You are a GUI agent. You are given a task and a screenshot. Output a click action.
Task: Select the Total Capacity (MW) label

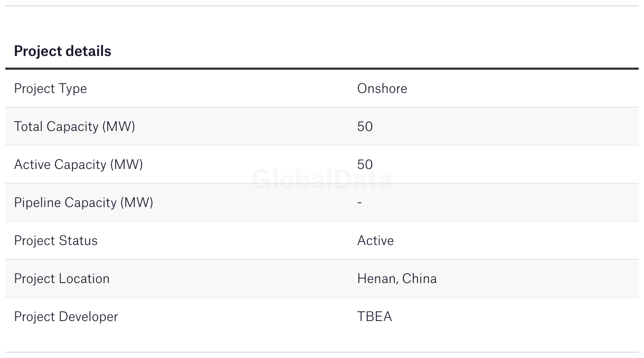(74, 126)
